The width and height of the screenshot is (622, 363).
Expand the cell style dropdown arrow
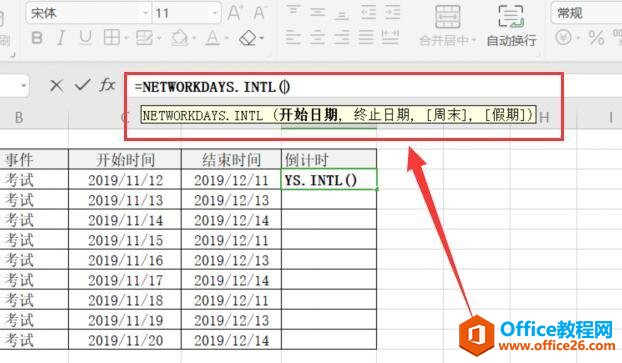point(159,38)
